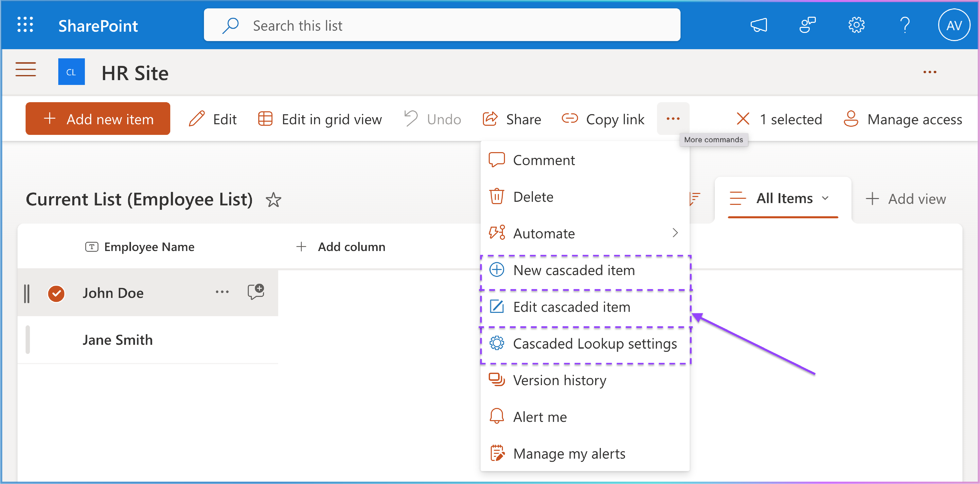Click the More commands ellipsis button
This screenshot has height=484, width=980.
click(x=673, y=118)
